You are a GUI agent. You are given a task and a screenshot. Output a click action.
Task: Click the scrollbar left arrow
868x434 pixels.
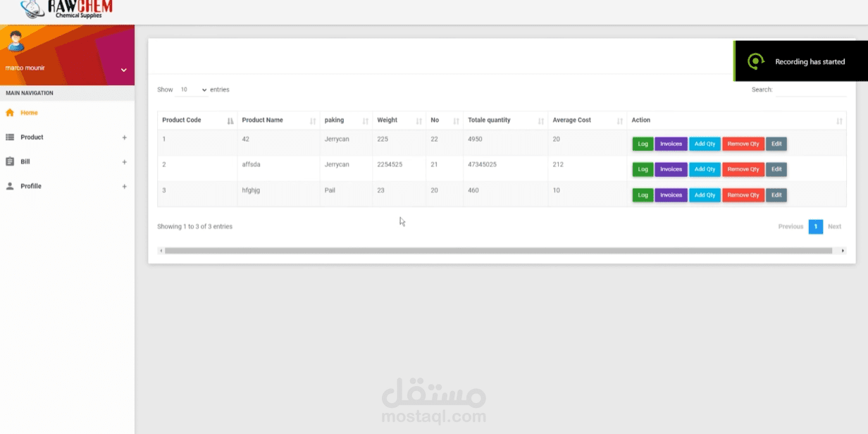click(x=161, y=250)
